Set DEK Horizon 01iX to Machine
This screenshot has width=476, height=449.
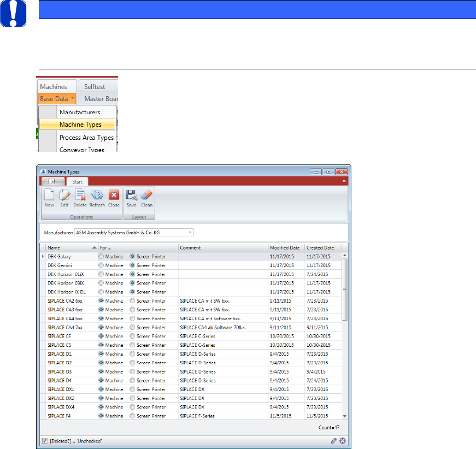(x=101, y=274)
